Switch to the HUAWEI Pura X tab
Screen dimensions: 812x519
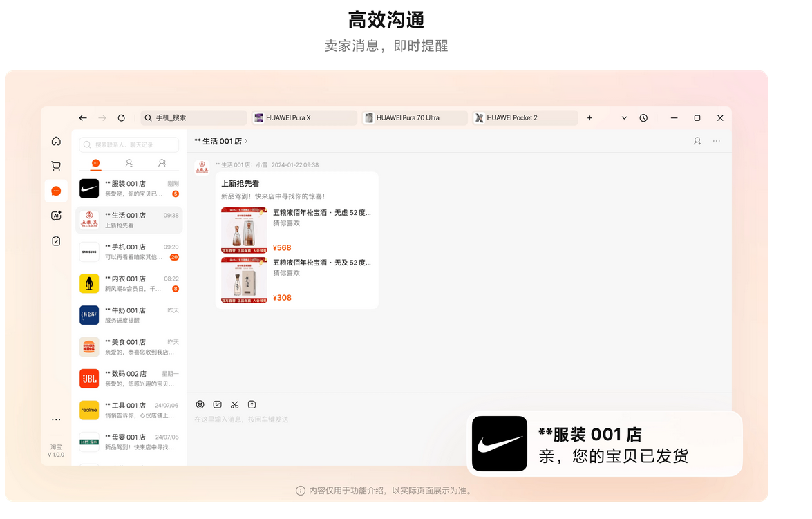tap(304, 118)
